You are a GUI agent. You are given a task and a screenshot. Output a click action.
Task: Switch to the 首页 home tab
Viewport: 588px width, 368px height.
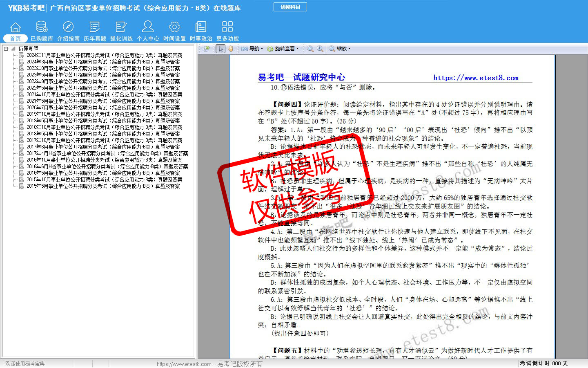pos(15,38)
